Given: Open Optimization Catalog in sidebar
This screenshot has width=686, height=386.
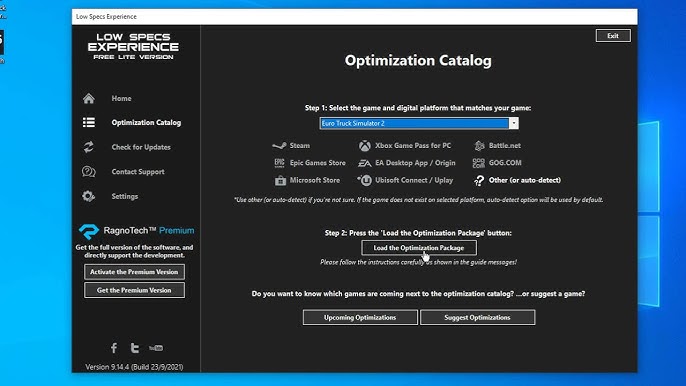Looking at the screenshot, I should pyautogui.click(x=146, y=123).
